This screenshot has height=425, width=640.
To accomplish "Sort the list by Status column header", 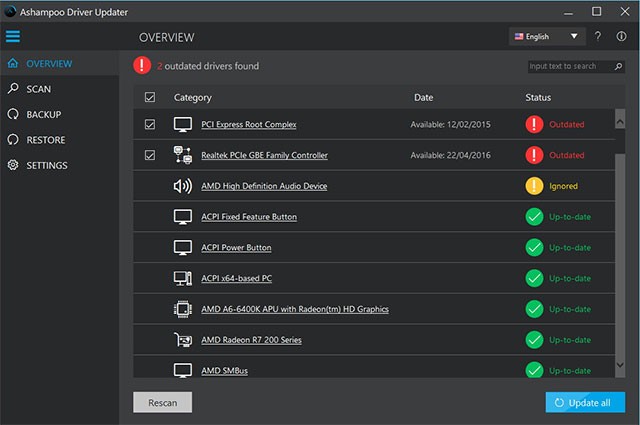I will [538, 98].
